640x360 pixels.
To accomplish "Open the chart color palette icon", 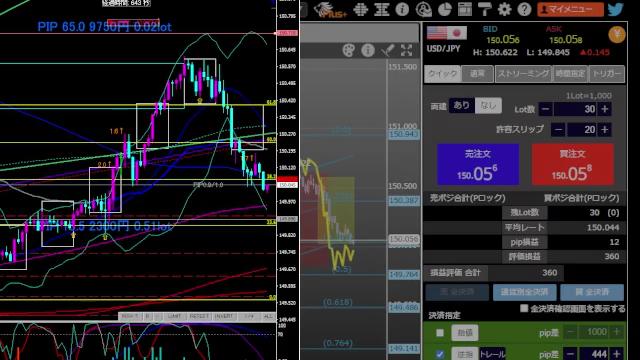I will (348, 50).
